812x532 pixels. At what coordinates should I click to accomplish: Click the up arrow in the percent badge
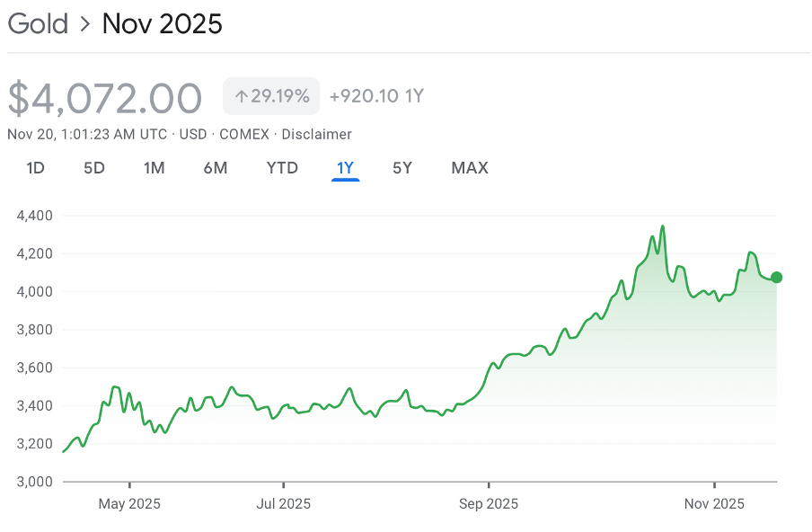[x=241, y=96]
